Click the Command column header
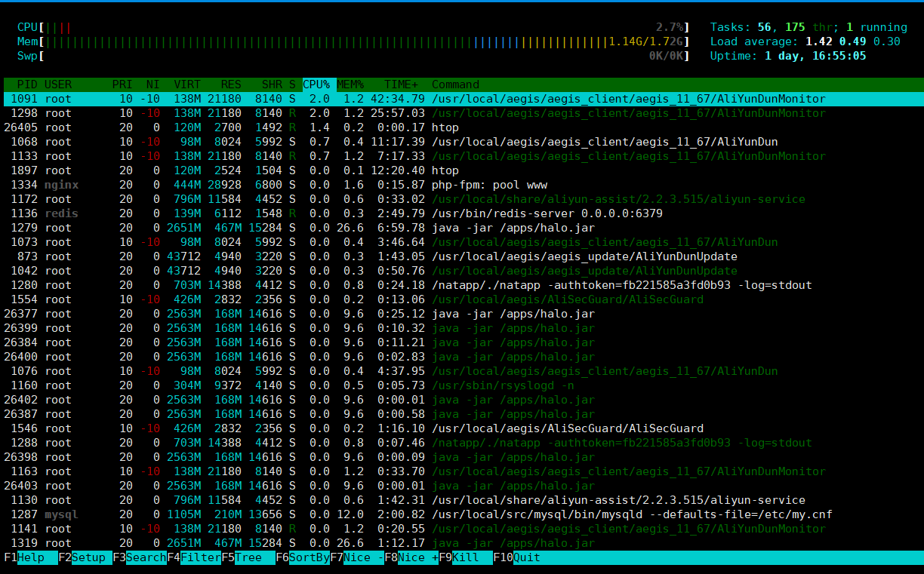 click(x=455, y=84)
